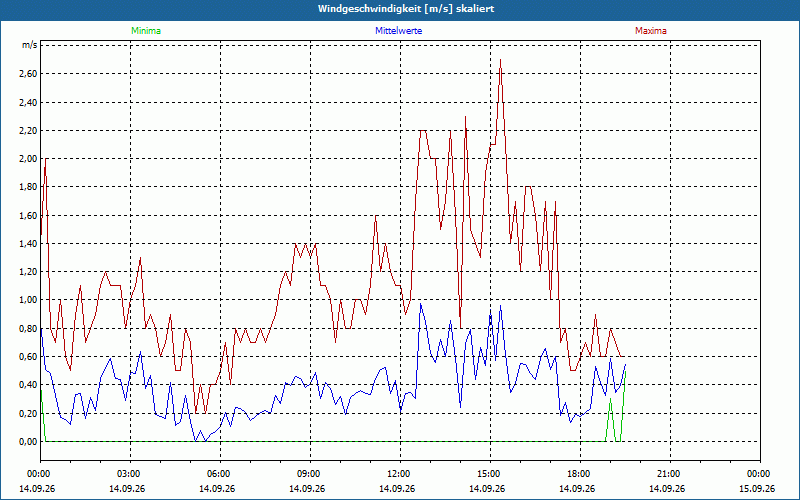The width and height of the screenshot is (800, 500).
Task: Click the '14.09.26' date below 21:00
Action: pyautogui.click(x=667, y=488)
